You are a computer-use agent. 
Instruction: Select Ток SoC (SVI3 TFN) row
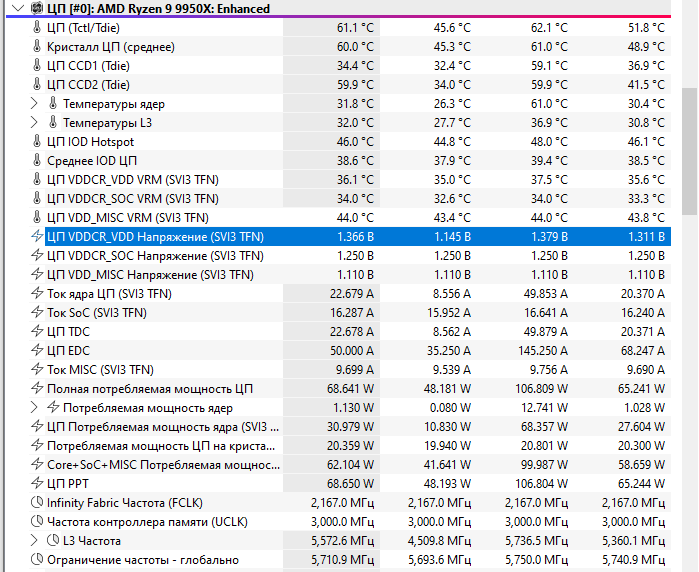[350, 313]
